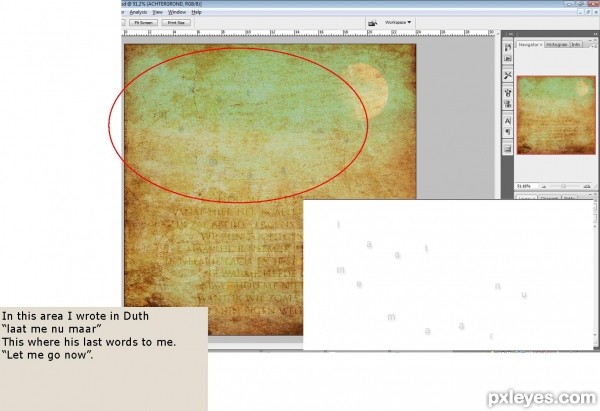Open the Layer Comps panel icon

tap(508, 149)
